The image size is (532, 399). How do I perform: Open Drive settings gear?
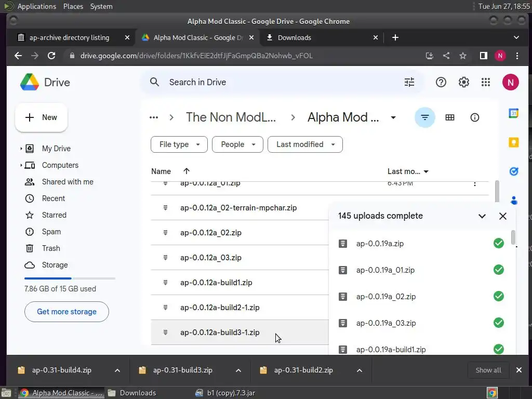tap(463, 82)
